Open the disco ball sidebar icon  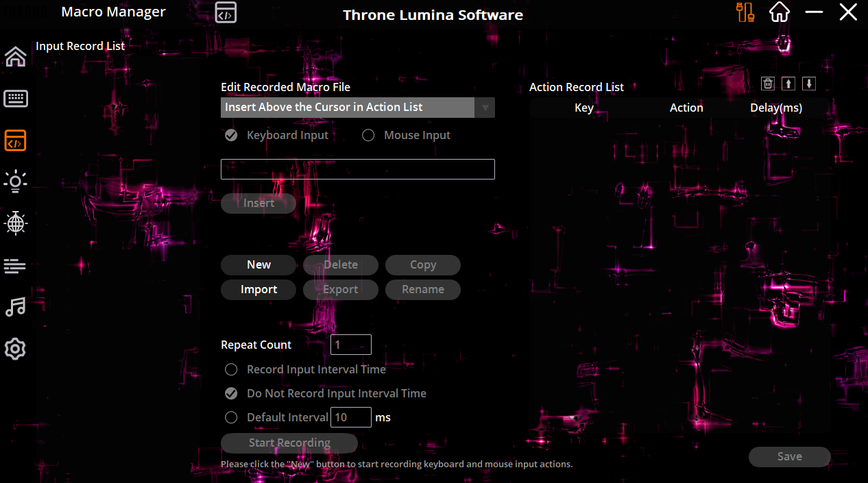(15, 223)
